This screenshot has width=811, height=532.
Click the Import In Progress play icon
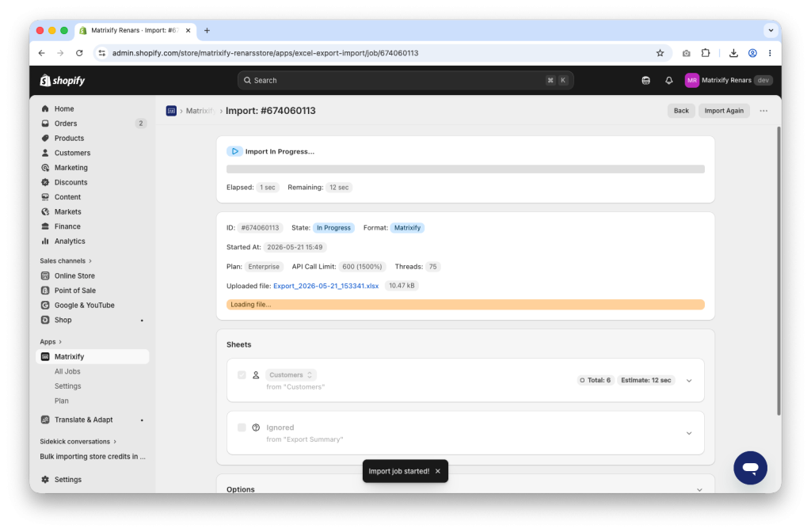pos(234,151)
